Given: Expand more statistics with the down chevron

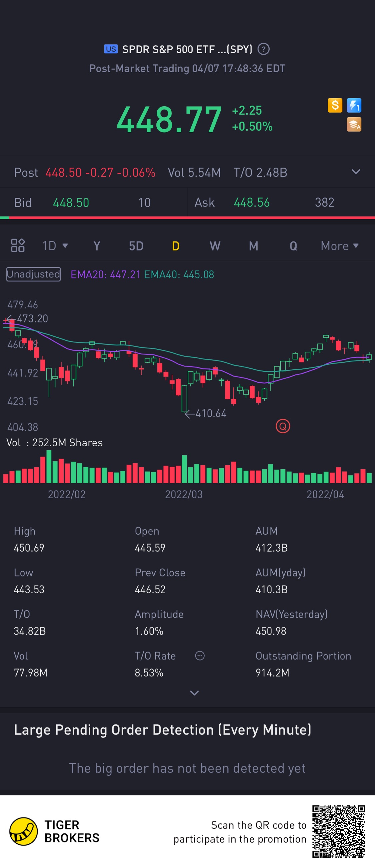Looking at the screenshot, I should tap(194, 693).
